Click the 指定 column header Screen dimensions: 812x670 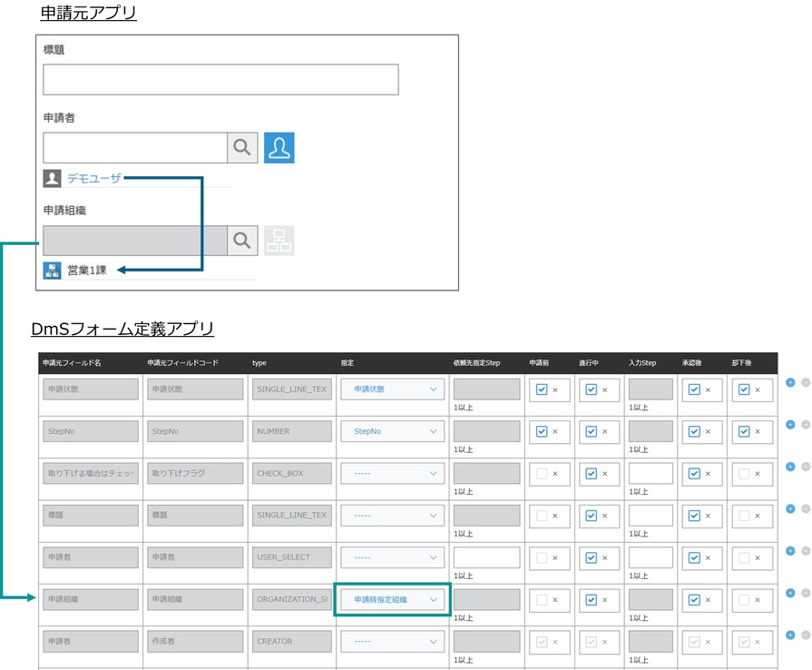[347, 363]
